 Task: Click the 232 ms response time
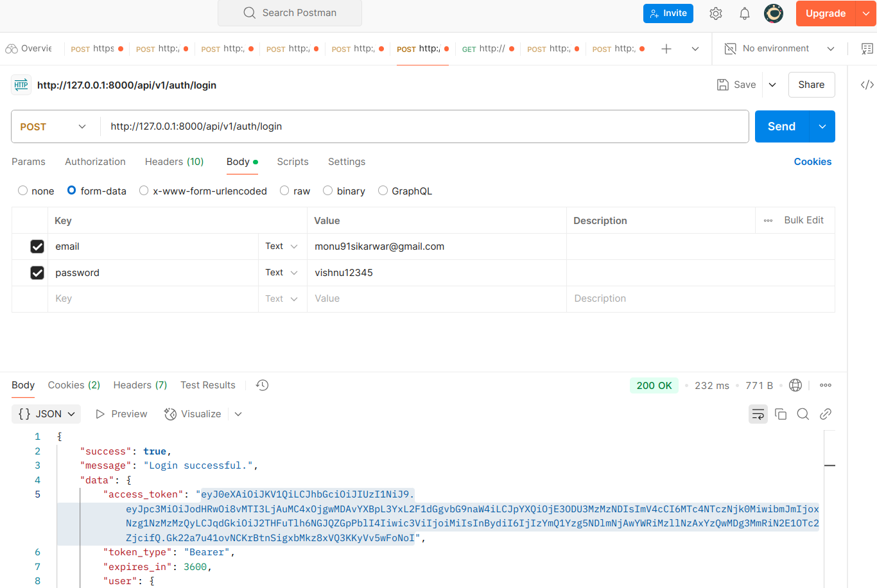712,385
